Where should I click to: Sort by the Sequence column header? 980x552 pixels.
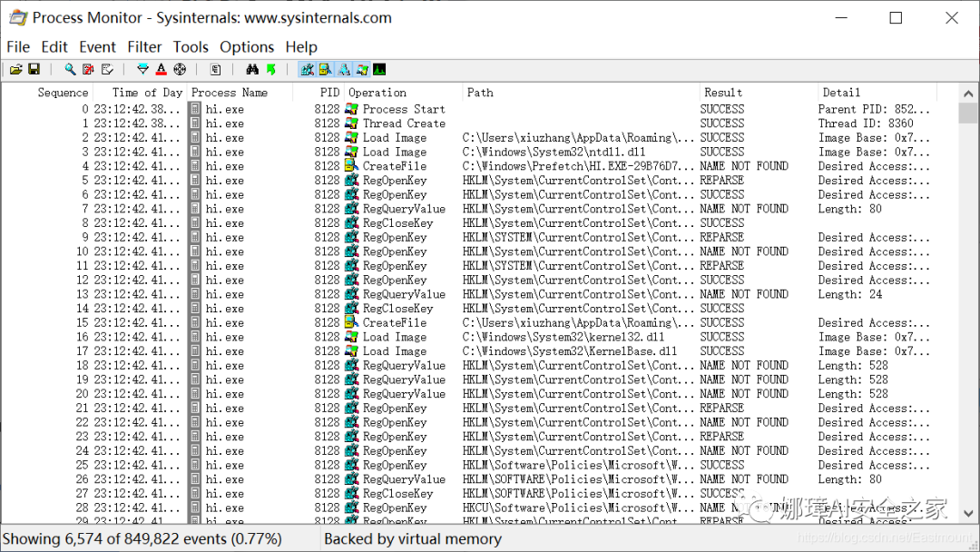point(49,93)
